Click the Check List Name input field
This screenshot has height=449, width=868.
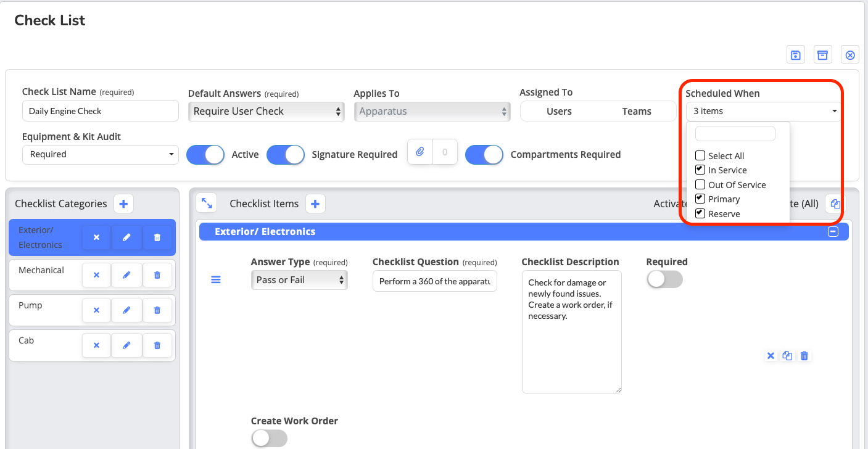click(100, 112)
